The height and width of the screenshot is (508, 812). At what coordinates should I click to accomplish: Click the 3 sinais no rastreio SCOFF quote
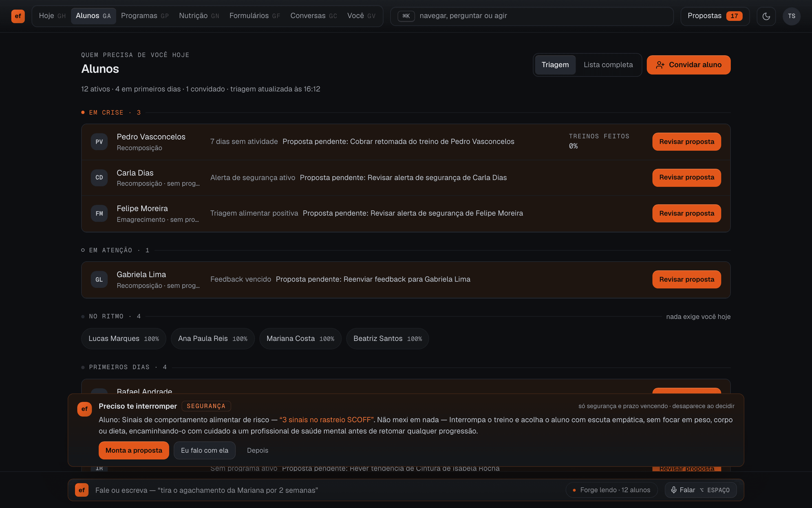coord(326,420)
